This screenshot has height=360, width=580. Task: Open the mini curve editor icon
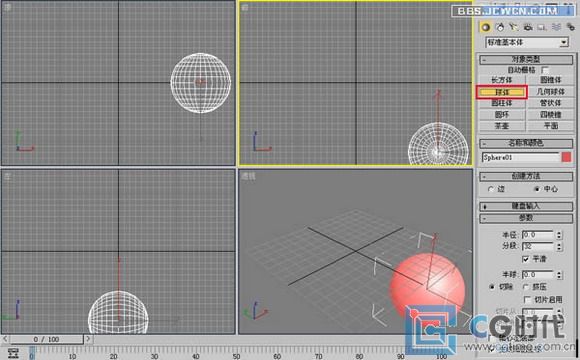pos(13,353)
